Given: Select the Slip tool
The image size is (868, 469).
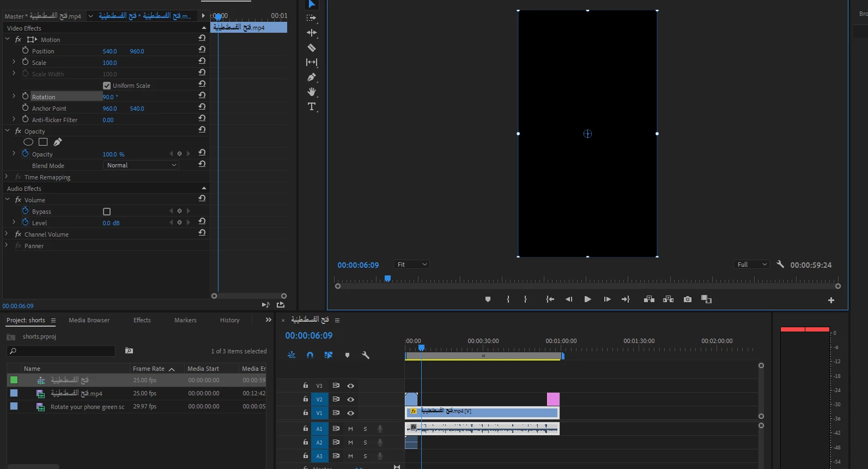Looking at the screenshot, I should point(312,62).
